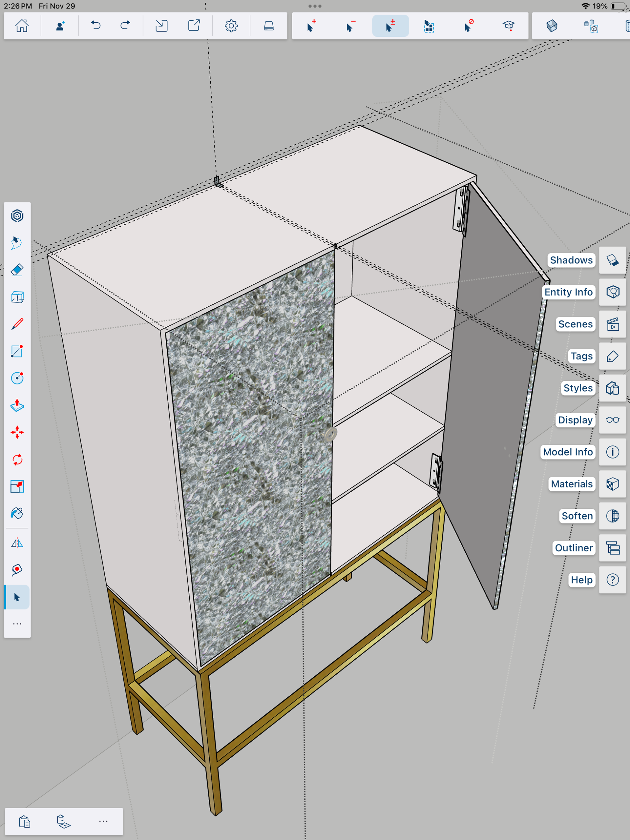The height and width of the screenshot is (840, 630).
Task: Enable subtract-from-selection mode
Action: point(351,26)
